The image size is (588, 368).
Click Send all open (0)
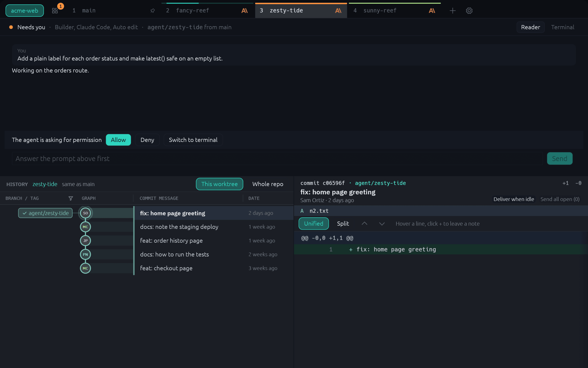(x=560, y=199)
